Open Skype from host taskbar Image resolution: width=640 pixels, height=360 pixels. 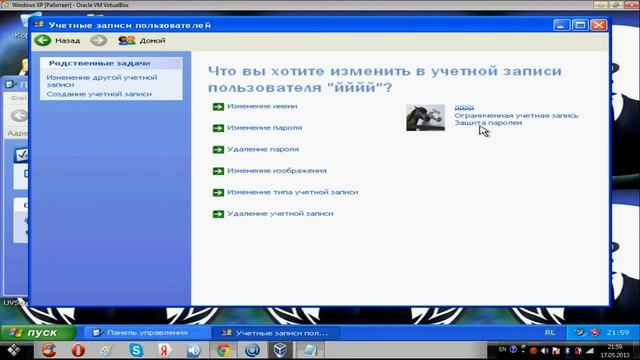(x=136, y=350)
